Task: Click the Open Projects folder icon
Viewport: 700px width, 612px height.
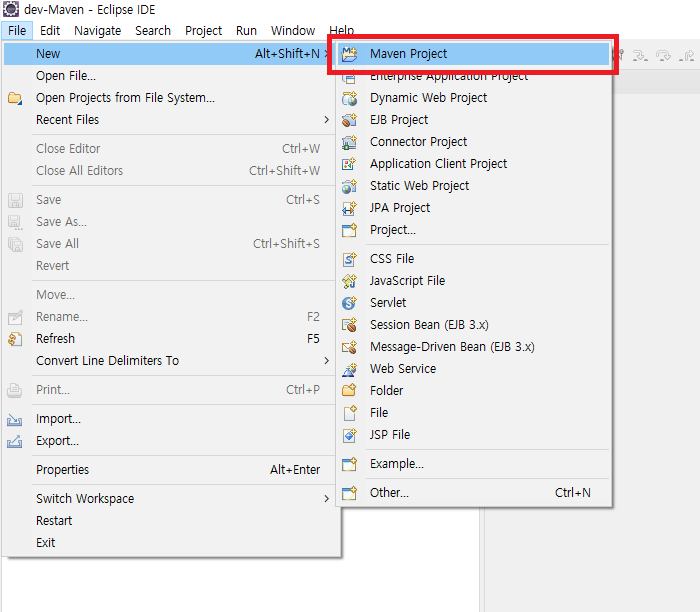Action: tap(15, 98)
